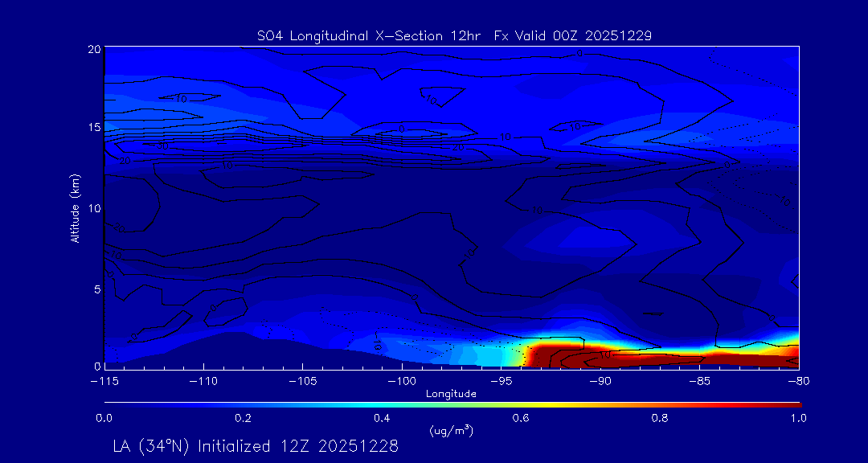Click the longitude tick label "-85"
Viewport: 868px width, 463px height.
700,381
